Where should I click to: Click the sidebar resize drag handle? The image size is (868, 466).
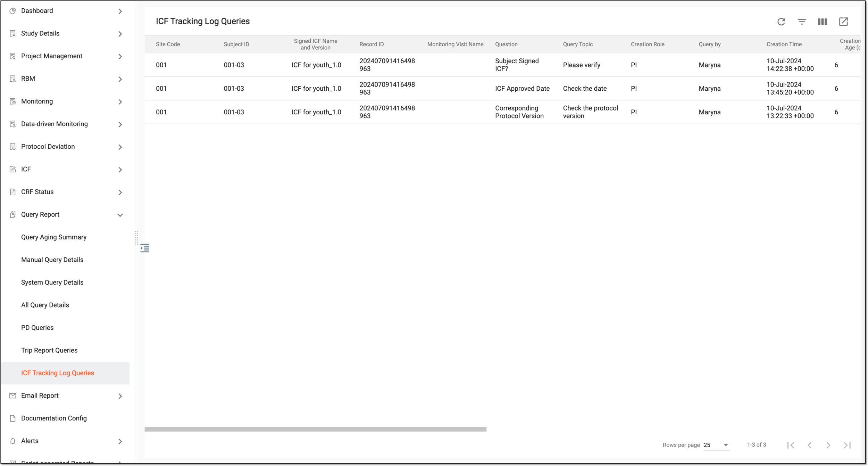point(136,238)
